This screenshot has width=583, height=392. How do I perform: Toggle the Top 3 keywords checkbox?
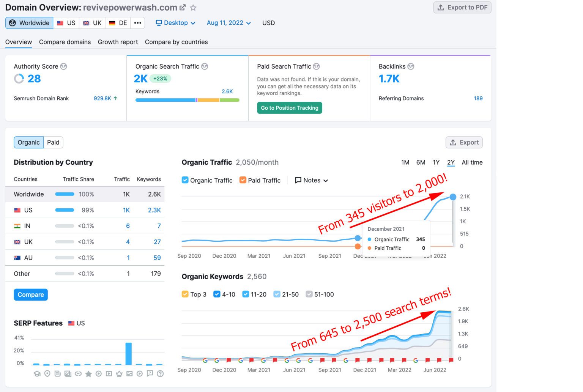[185, 294]
